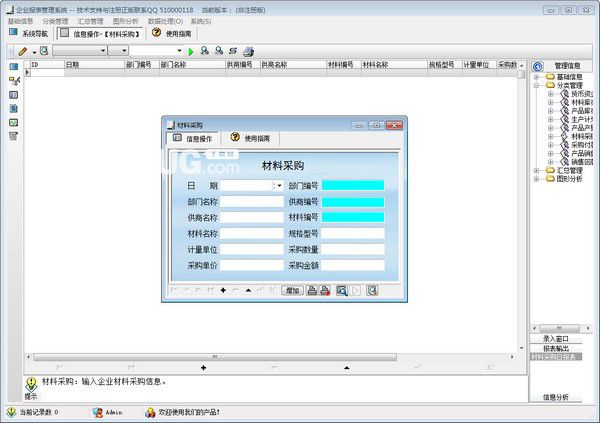Click the cyan 材料编号 field
The image size is (600, 423).
353,217
